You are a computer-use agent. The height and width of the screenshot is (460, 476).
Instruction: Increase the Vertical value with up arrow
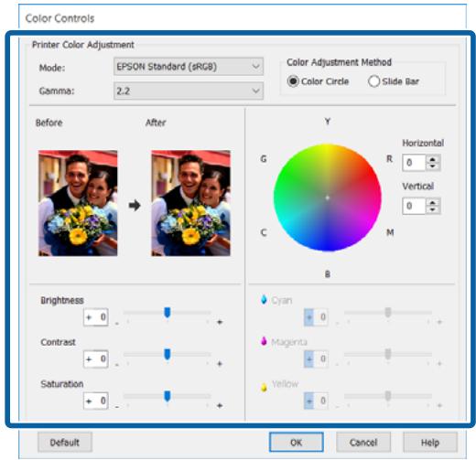432,202
